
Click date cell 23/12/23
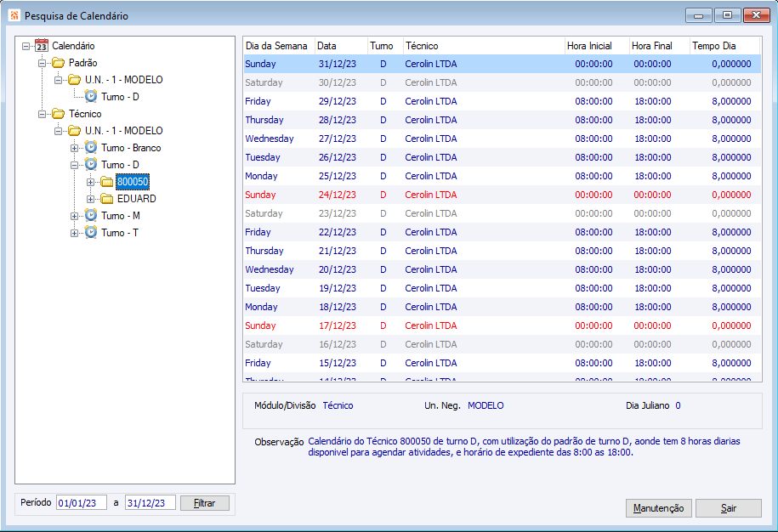(x=338, y=213)
